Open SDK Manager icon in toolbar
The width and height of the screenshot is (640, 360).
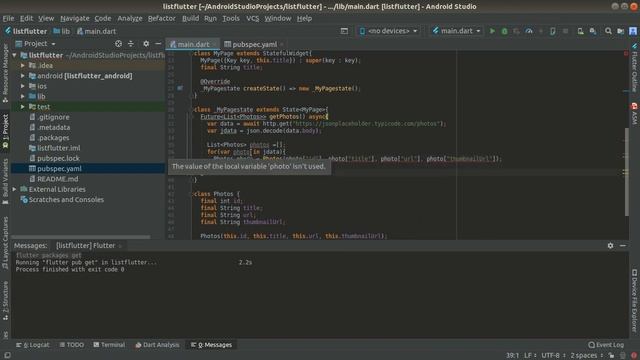point(593,31)
